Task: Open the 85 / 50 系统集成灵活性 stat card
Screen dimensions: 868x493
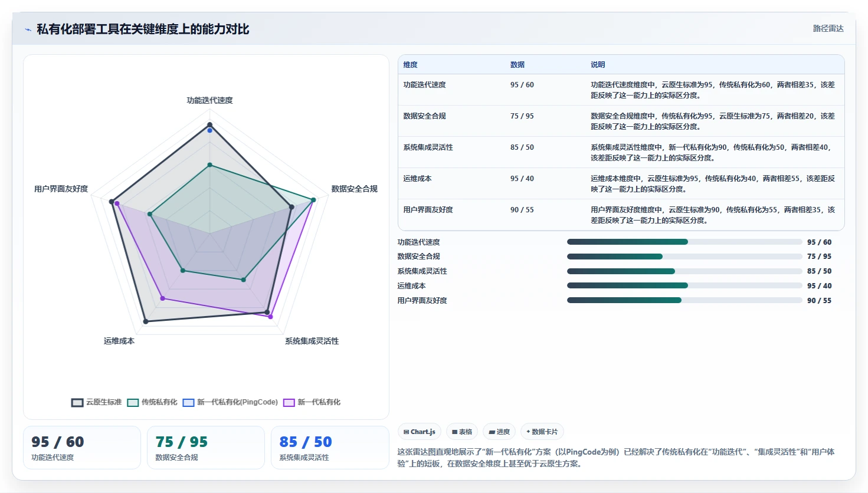Action: pos(330,448)
